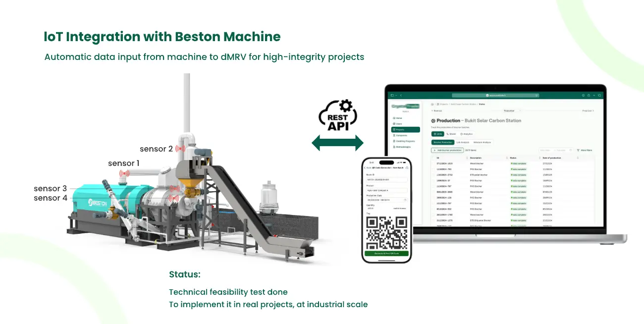Open Users in the laptop sidebar

pyautogui.click(x=398, y=124)
